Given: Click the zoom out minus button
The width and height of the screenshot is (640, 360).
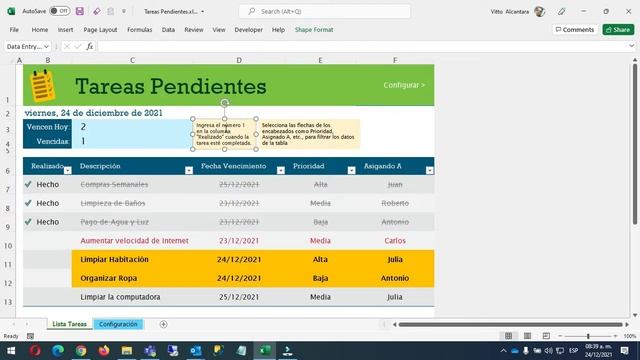Looking at the screenshot, I should pos(560,336).
